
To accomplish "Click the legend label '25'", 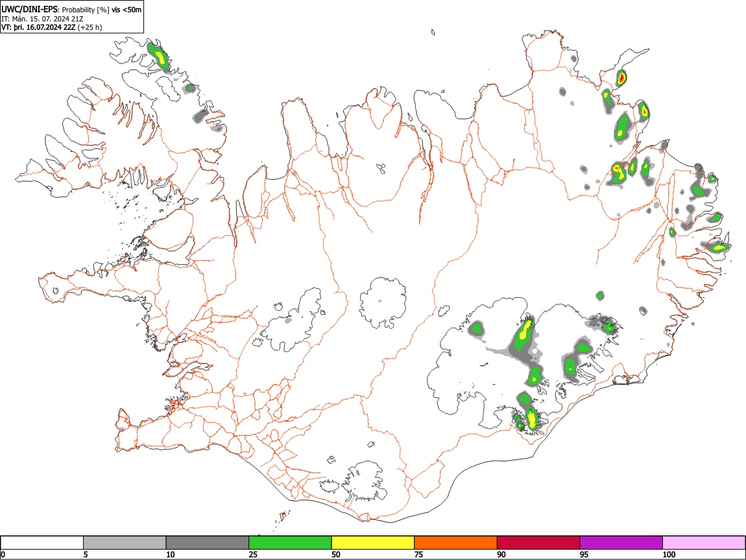I will 253,554.
